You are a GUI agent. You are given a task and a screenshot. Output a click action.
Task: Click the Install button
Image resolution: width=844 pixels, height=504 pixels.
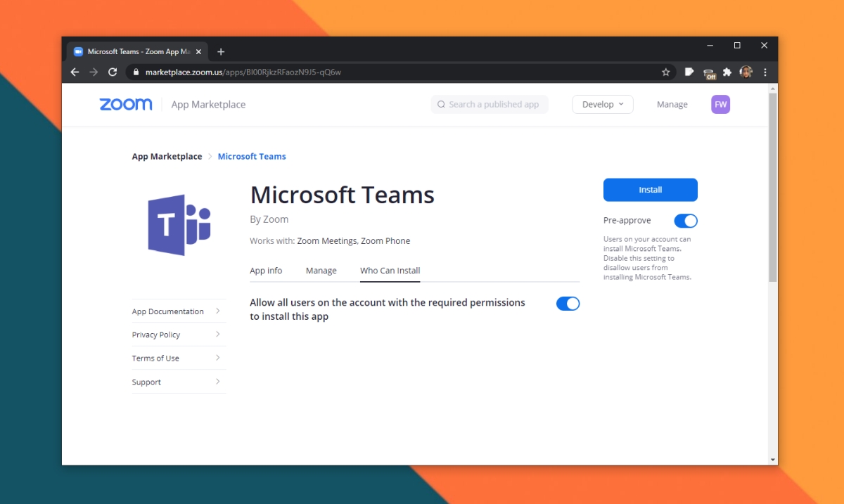pos(650,189)
